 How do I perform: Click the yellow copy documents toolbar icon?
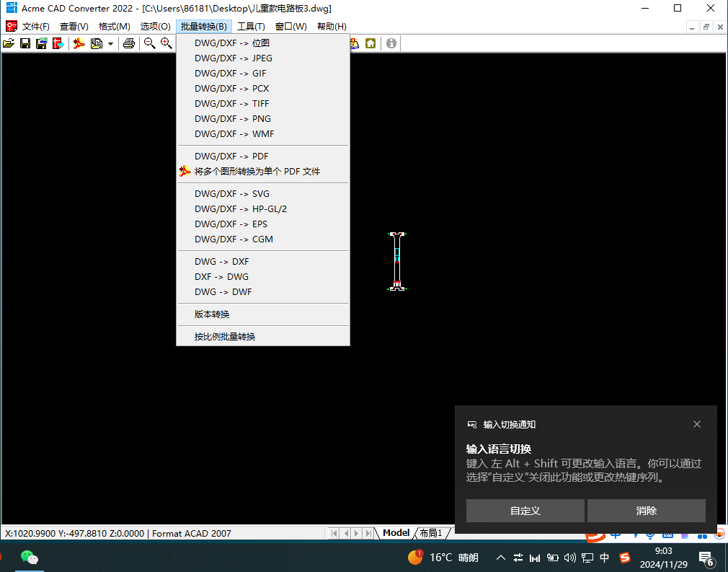96,44
